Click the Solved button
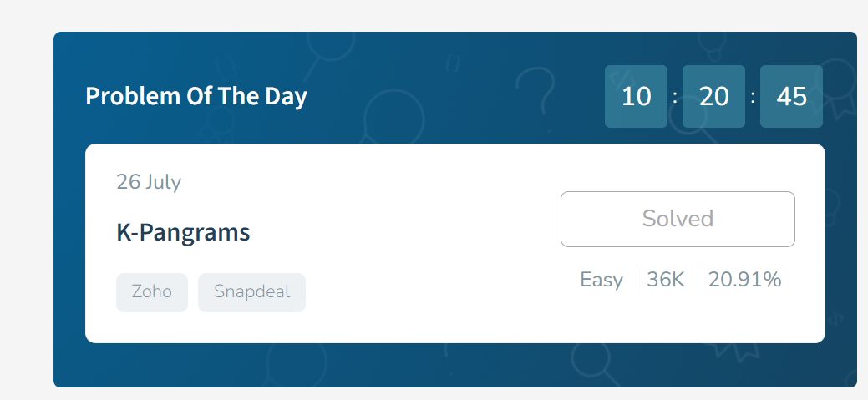This screenshot has width=868, height=400. (678, 219)
